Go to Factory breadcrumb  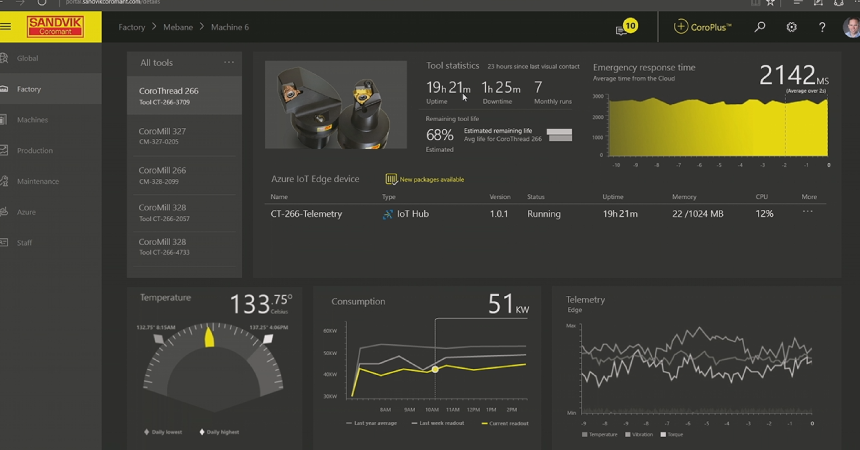pyautogui.click(x=132, y=27)
